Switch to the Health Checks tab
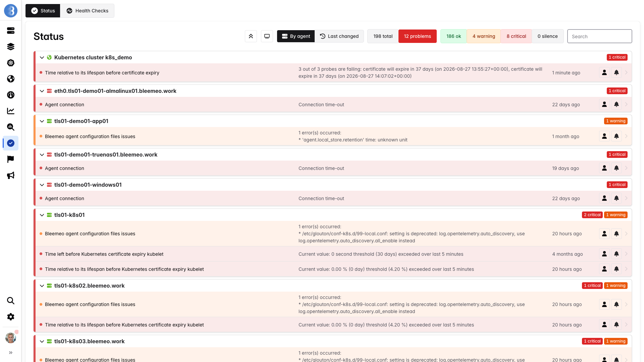The height and width of the screenshot is (362, 644). pos(87,11)
